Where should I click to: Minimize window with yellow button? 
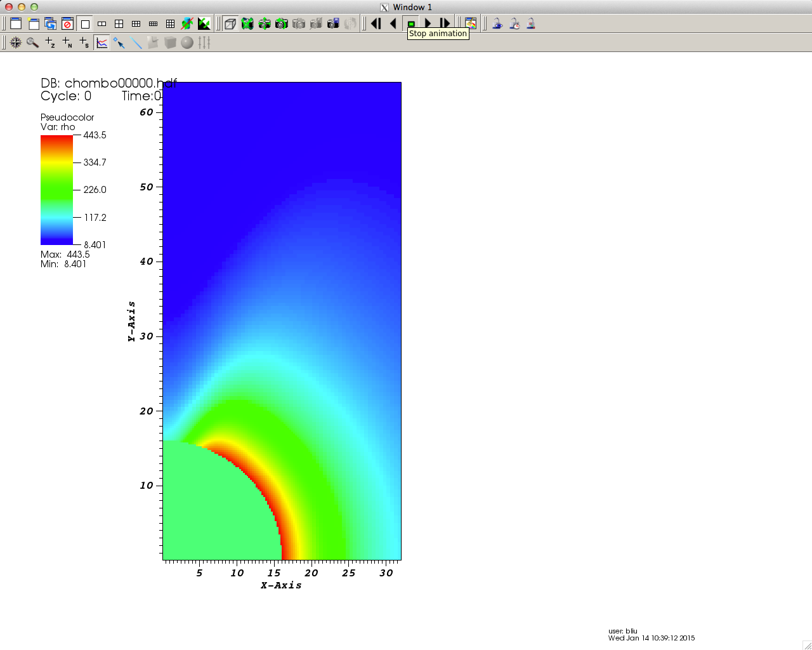tap(22, 7)
